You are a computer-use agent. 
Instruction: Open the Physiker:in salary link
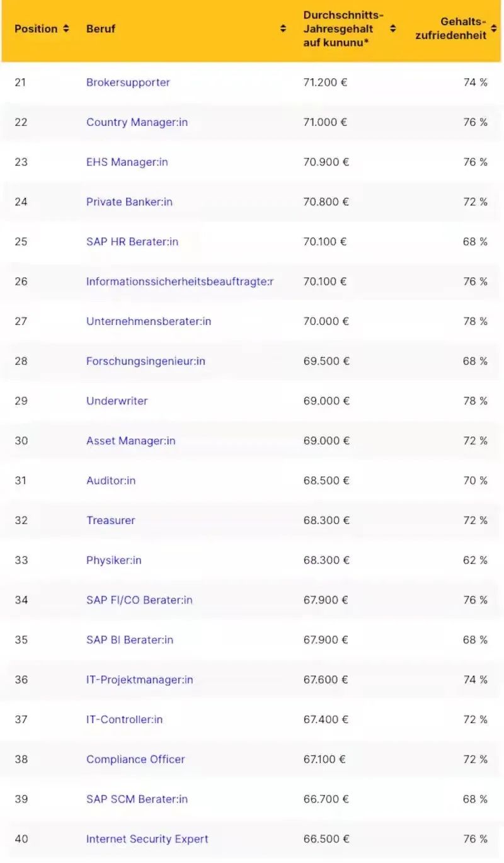(113, 560)
